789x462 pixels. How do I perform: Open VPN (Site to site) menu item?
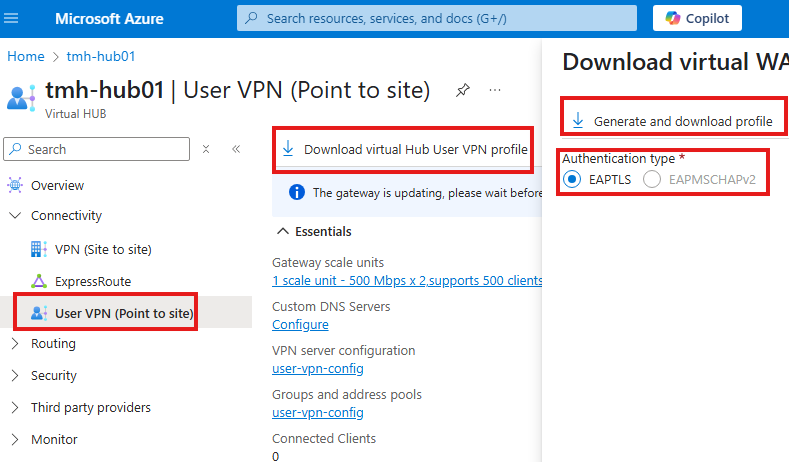[103, 250]
